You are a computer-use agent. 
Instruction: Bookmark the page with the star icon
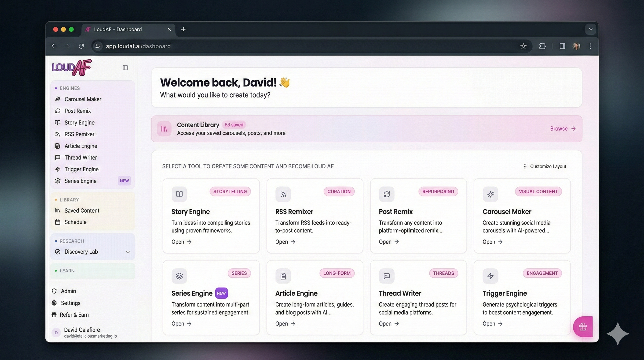pos(523,46)
